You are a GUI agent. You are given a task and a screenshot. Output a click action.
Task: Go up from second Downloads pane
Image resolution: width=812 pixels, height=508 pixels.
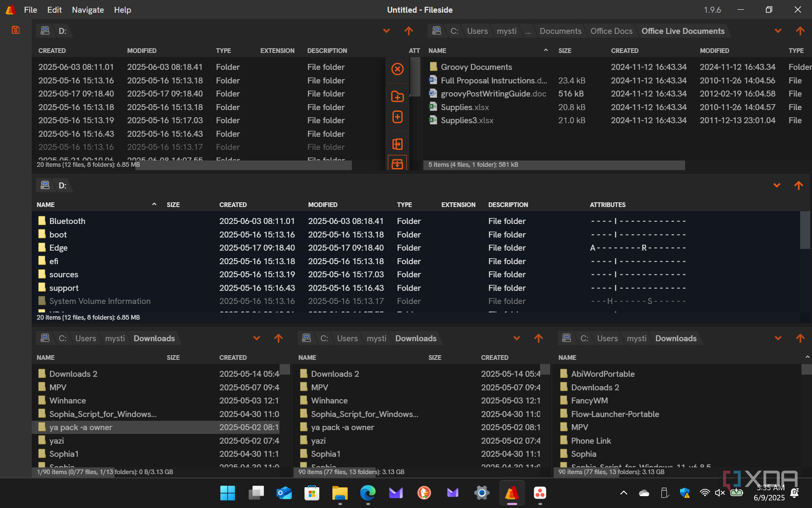pyautogui.click(x=538, y=338)
